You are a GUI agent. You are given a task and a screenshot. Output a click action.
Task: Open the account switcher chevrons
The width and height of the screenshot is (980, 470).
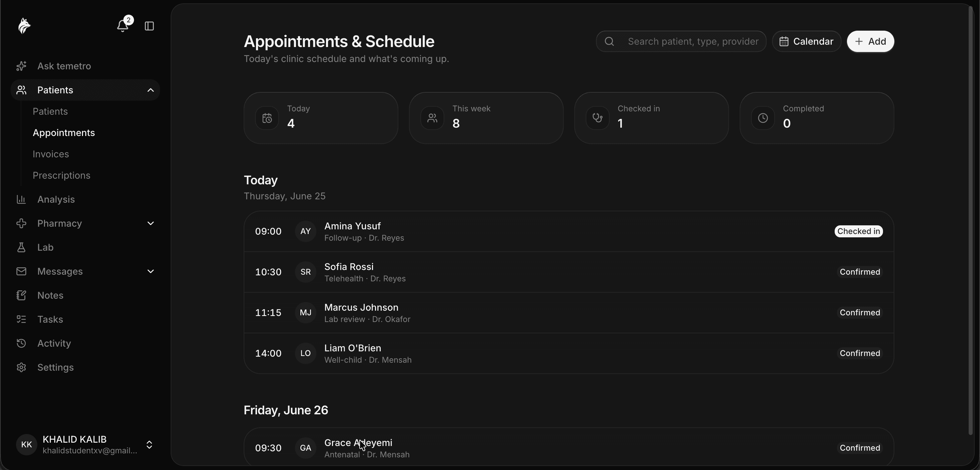149,445
